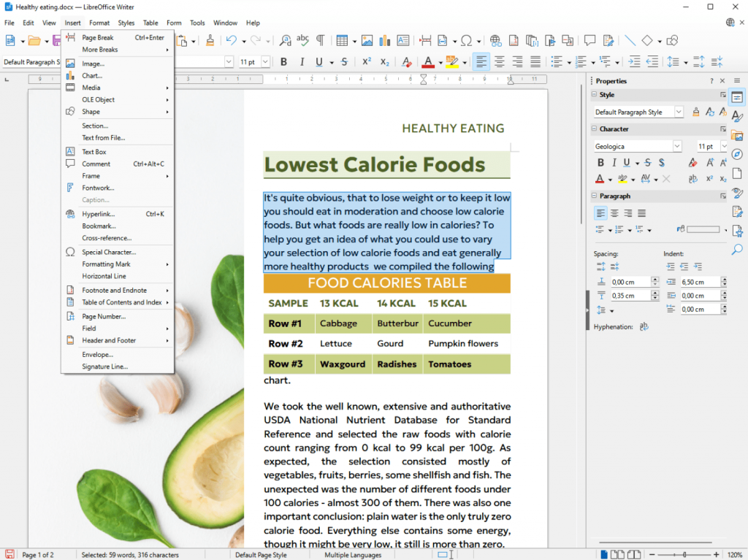
Task: Open the Geologica font name dropdown
Action: click(676, 146)
